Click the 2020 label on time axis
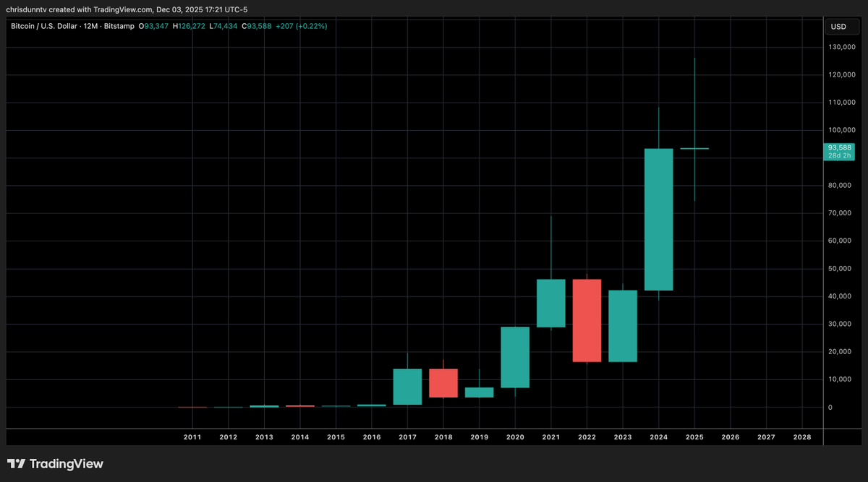 (x=515, y=436)
